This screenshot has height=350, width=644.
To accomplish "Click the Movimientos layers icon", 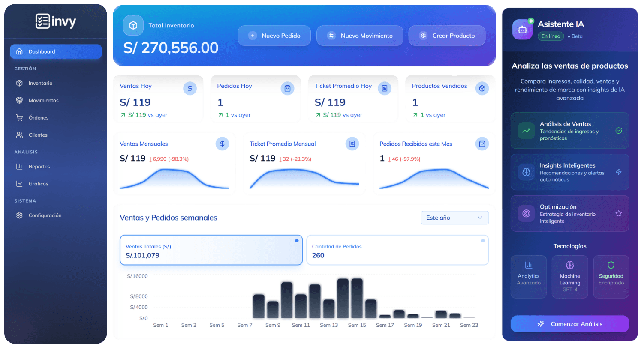I will click(19, 100).
